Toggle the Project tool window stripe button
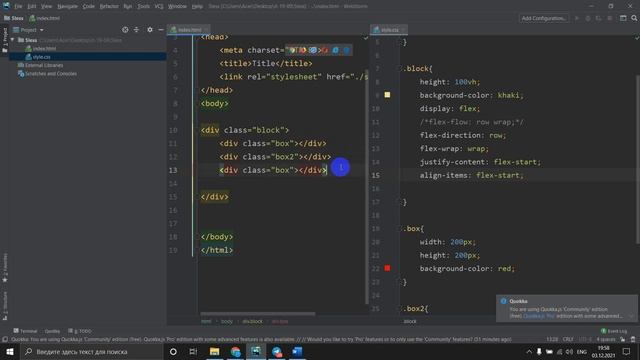This screenshot has width=640, height=360. click(x=5, y=39)
